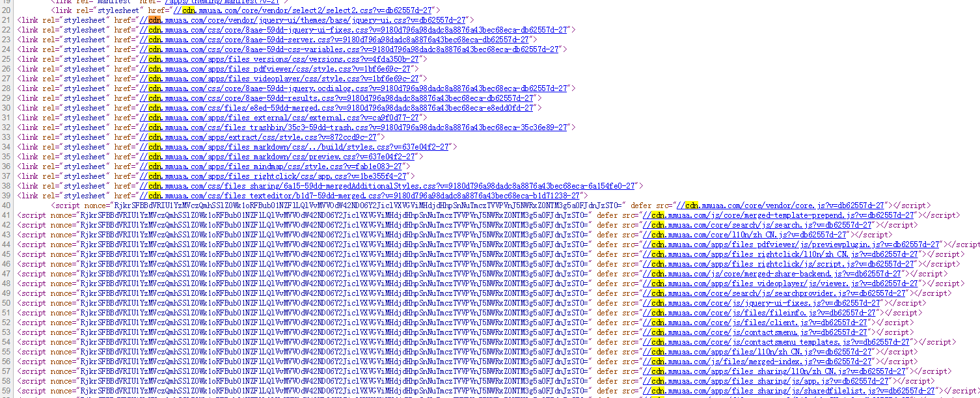Open the files_markdown preview.css link
This screenshot has width=980, height=398.
(277, 157)
